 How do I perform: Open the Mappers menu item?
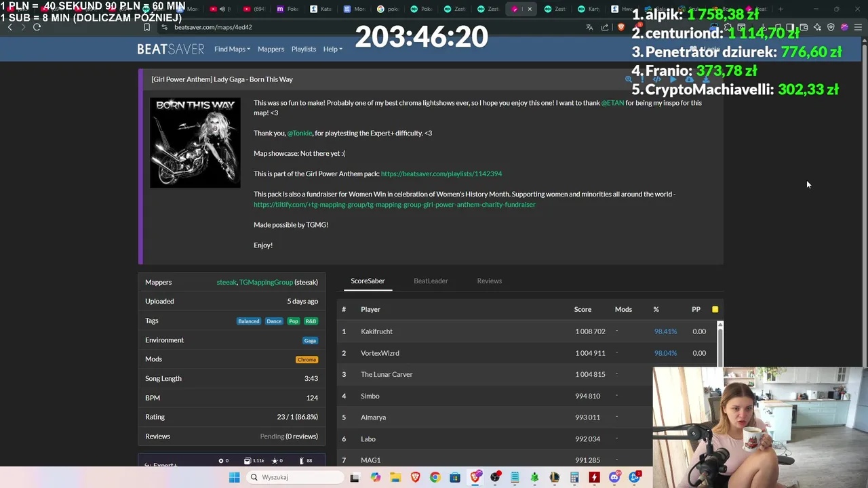[271, 49]
